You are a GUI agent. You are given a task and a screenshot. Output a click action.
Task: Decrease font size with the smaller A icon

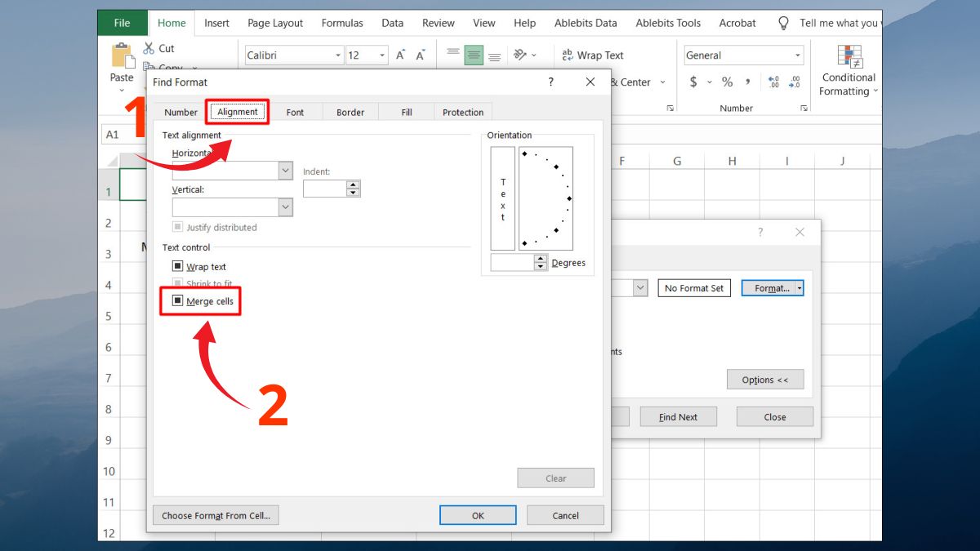click(x=421, y=56)
